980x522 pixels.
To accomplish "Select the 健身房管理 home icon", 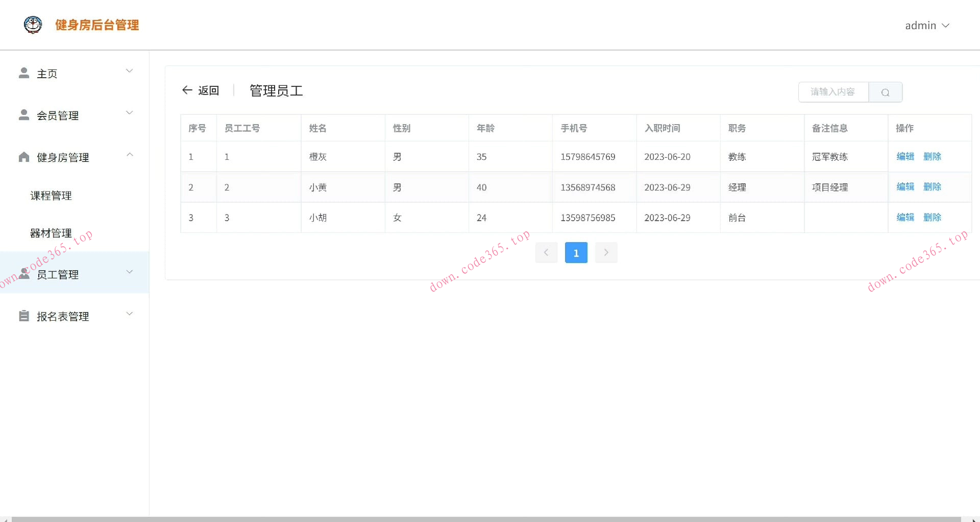I will pyautogui.click(x=23, y=157).
